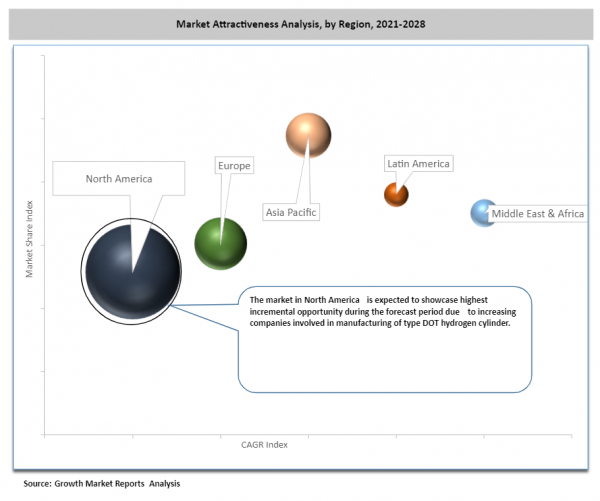This screenshot has height=501, width=600.
Task: Click the 'Europe' label callout
Action: click(x=234, y=165)
